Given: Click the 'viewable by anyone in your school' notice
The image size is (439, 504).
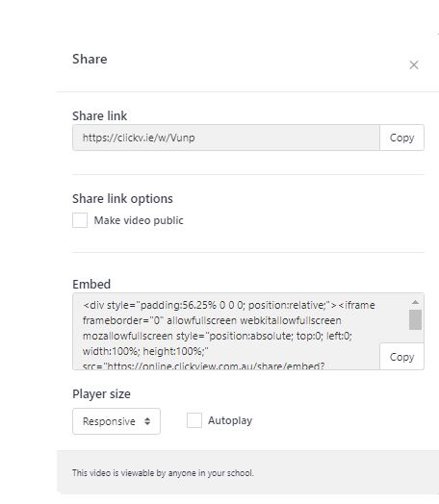Looking at the screenshot, I should [163, 473].
